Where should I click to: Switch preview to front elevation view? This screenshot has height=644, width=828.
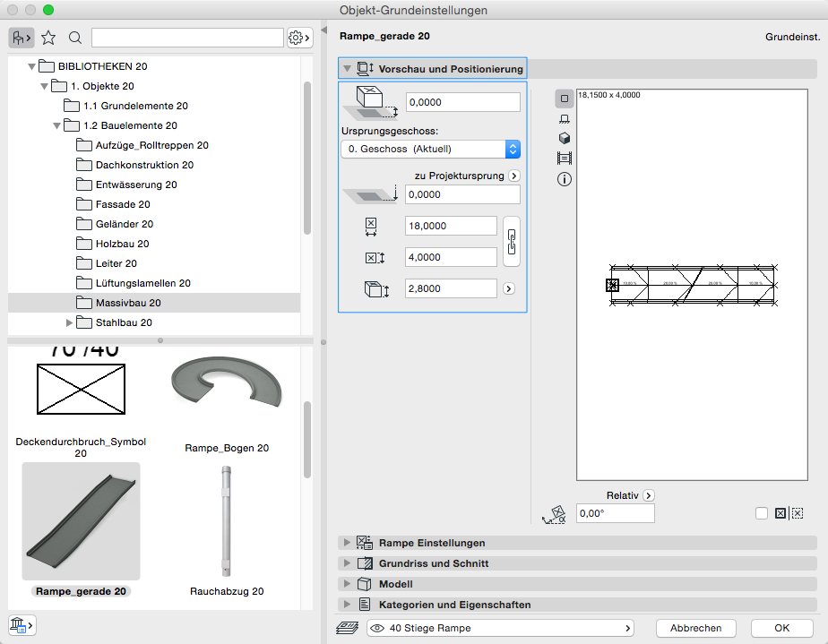point(565,118)
